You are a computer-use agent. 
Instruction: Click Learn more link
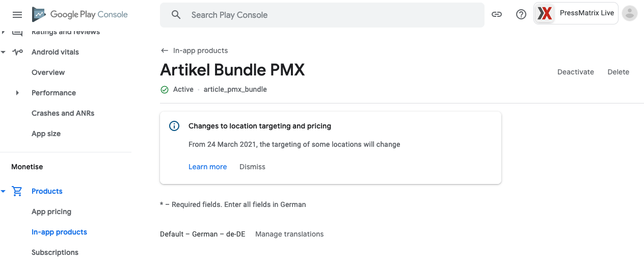[208, 167]
